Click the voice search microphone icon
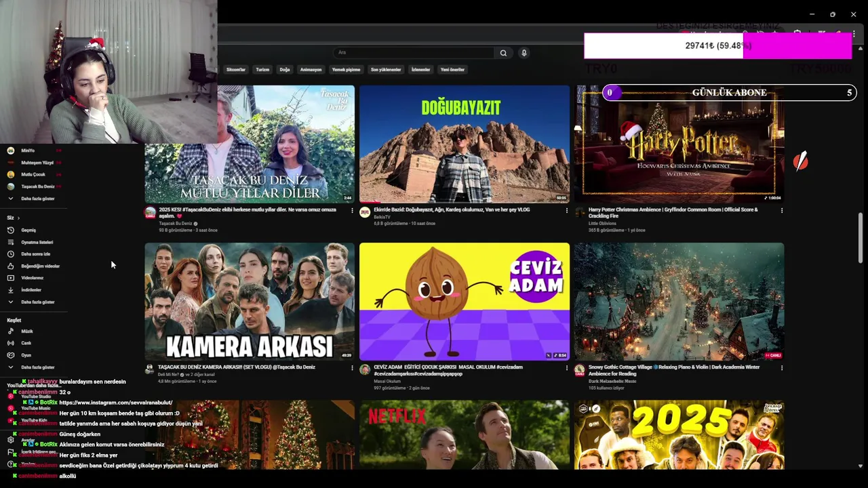Screen dimensions: 868x488 point(524,53)
